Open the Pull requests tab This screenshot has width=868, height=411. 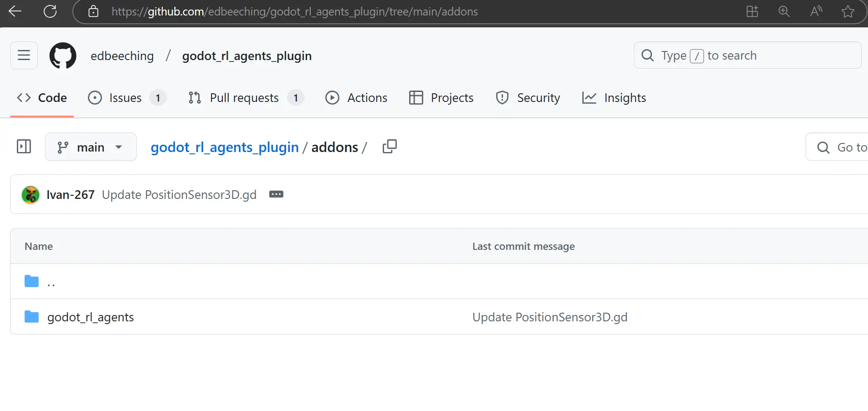(x=246, y=98)
